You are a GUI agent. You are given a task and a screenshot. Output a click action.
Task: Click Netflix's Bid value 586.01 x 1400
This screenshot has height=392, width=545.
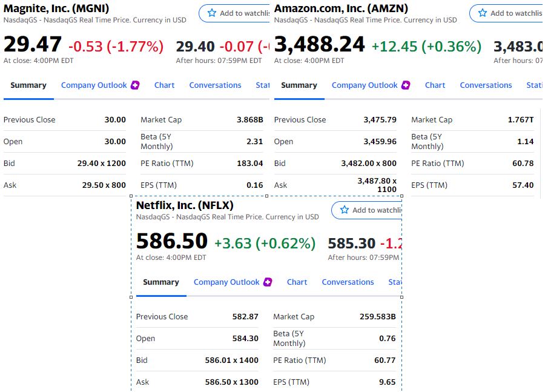point(232,360)
